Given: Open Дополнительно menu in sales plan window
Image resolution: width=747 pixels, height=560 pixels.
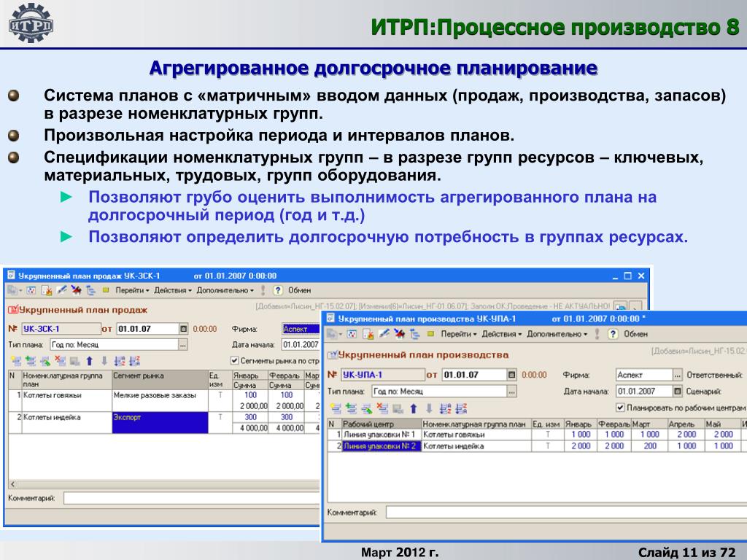Looking at the screenshot, I should pyautogui.click(x=225, y=290).
